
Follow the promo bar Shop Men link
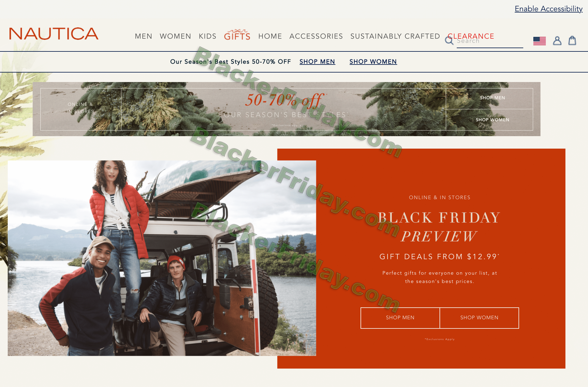click(x=317, y=62)
